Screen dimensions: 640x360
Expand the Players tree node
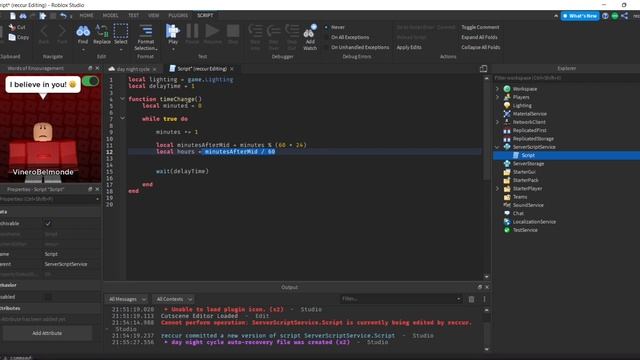497,97
